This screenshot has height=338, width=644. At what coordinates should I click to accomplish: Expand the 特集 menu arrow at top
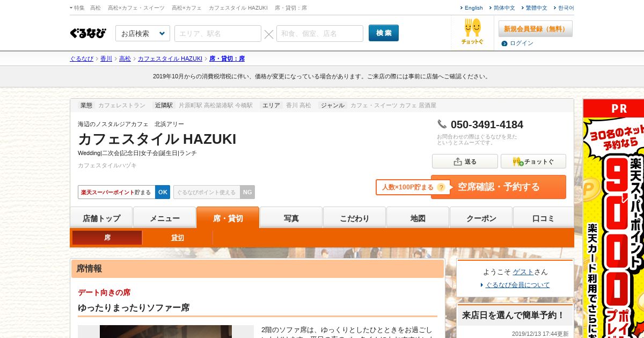click(71, 8)
